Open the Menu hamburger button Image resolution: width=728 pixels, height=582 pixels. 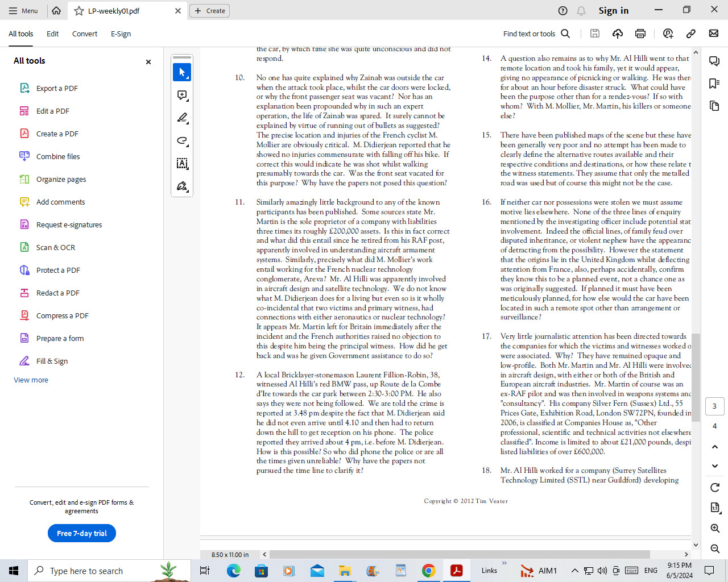click(23, 11)
